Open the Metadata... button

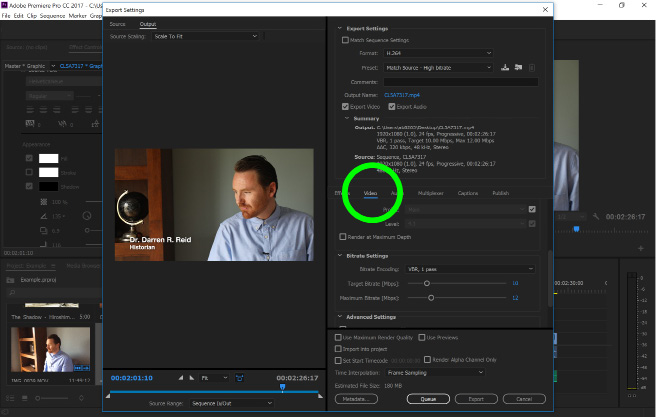click(x=356, y=399)
